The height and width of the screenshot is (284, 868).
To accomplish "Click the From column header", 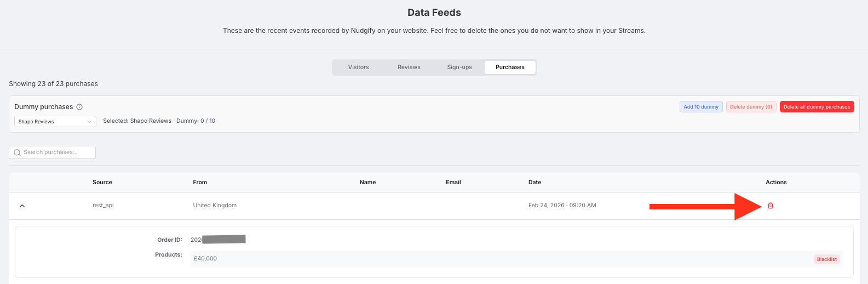I will [x=200, y=182].
